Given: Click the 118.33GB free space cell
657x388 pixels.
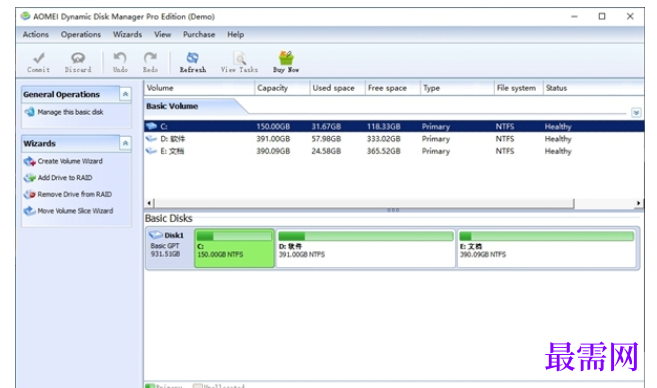Looking at the screenshot, I should [x=384, y=127].
